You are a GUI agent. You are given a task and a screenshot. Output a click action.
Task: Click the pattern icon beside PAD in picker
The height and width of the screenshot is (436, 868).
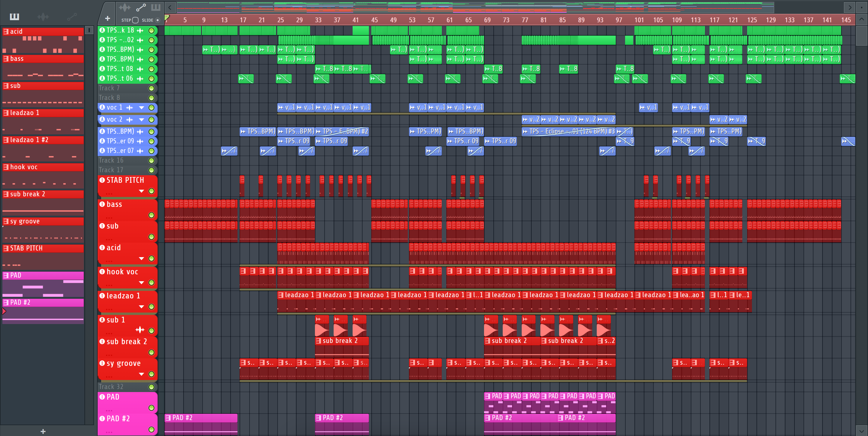click(6, 276)
